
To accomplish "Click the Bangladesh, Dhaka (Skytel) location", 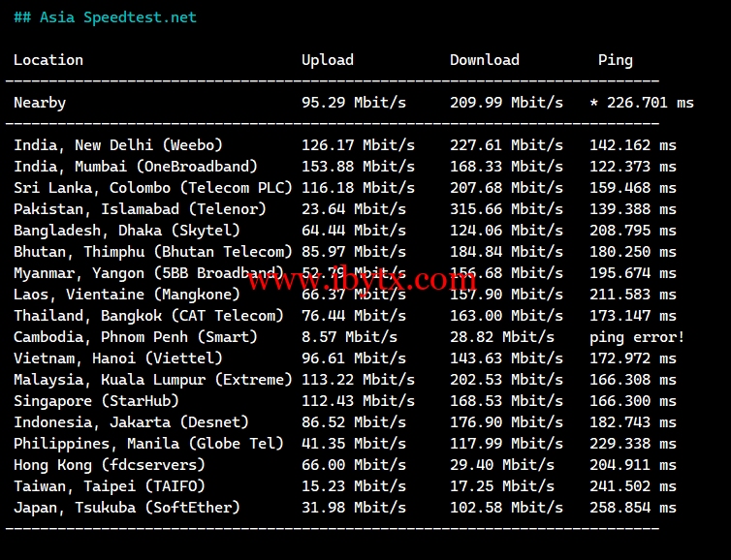I will click(x=127, y=231).
